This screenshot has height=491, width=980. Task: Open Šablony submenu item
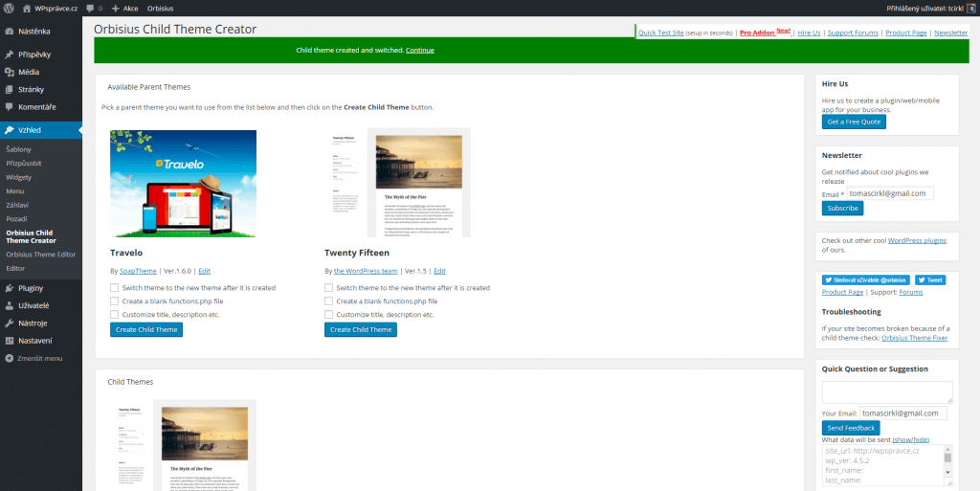pos(19,149)
